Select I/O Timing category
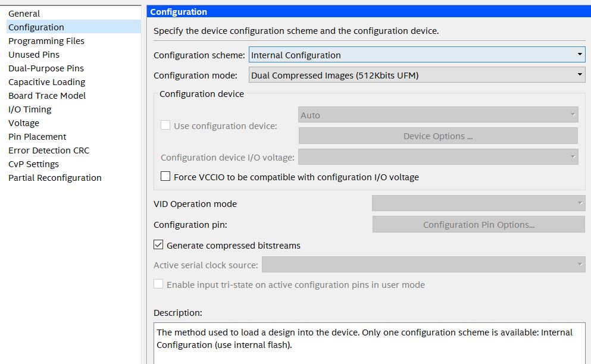 click(30, 109)
